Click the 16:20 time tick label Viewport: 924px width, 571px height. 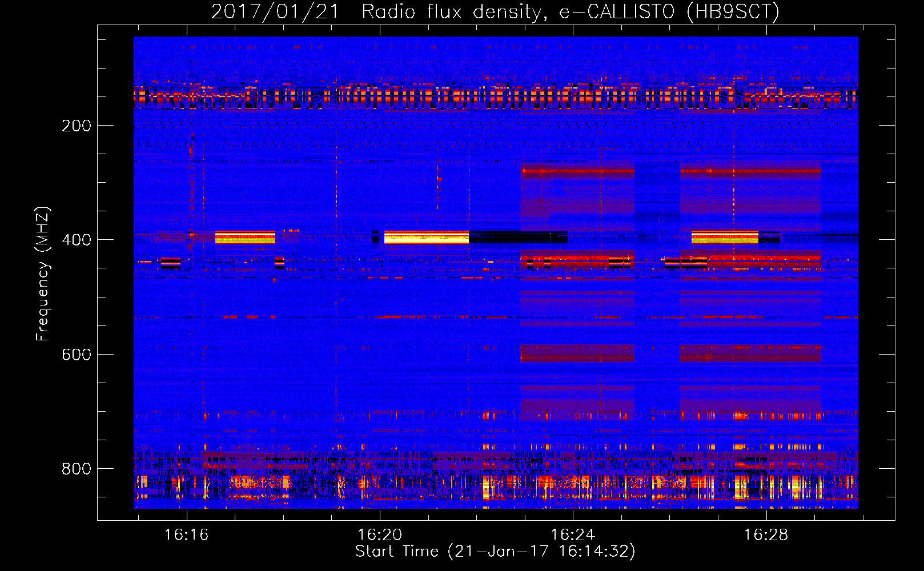380,535
